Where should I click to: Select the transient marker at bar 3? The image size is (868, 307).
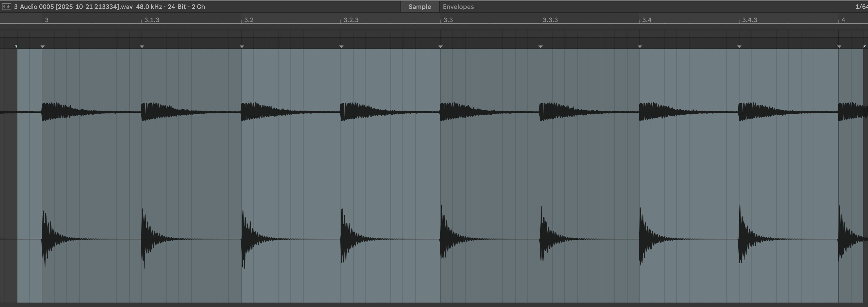coord(42,46)
